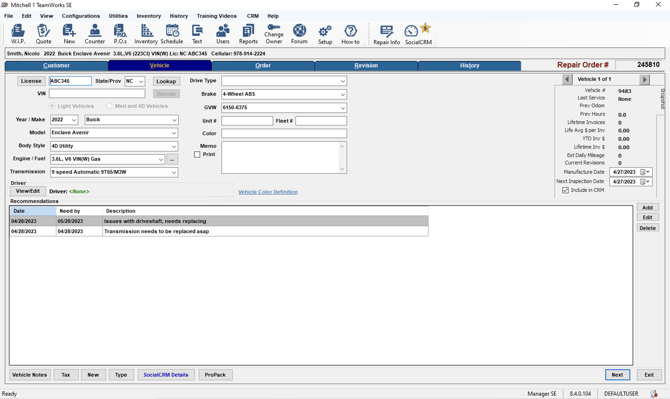670x399 pixels.
Task: Expand the Make dropdown showing Buick
Action: point(174,120)
